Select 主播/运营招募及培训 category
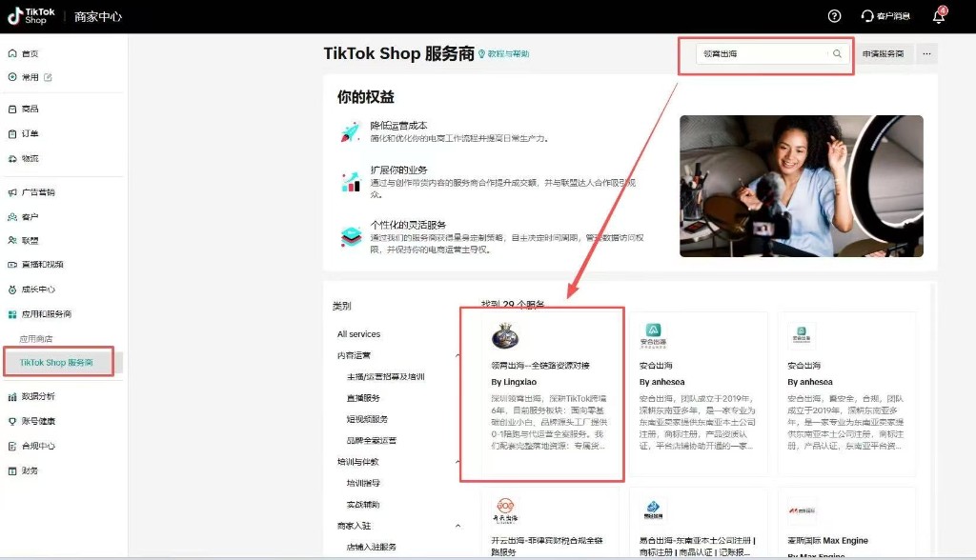 (x=385, y=376)
